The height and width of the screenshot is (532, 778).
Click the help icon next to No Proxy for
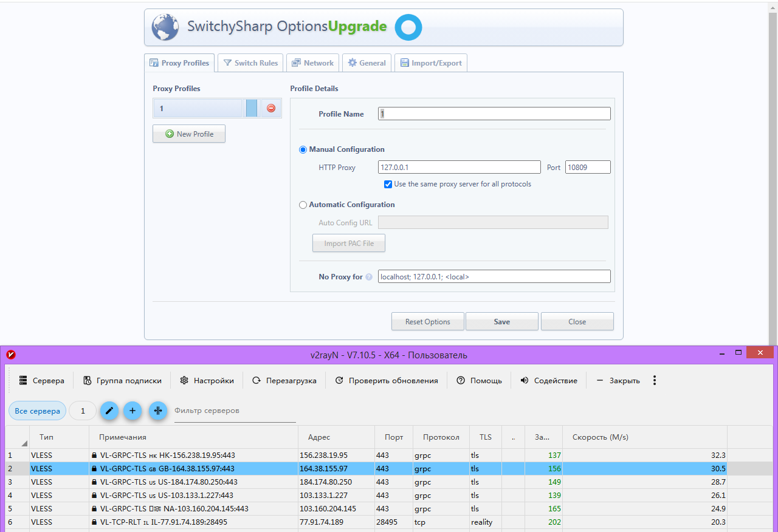[369, 277]
